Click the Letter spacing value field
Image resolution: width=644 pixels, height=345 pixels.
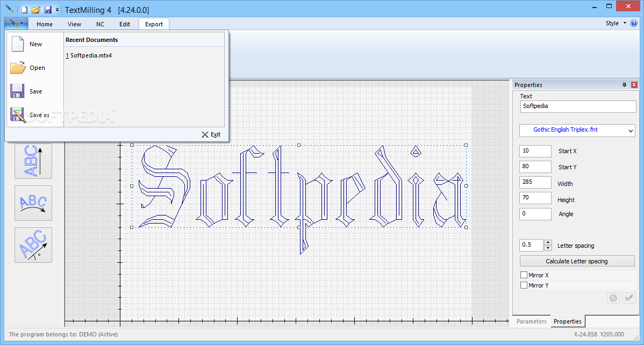(x=532, y=245)
